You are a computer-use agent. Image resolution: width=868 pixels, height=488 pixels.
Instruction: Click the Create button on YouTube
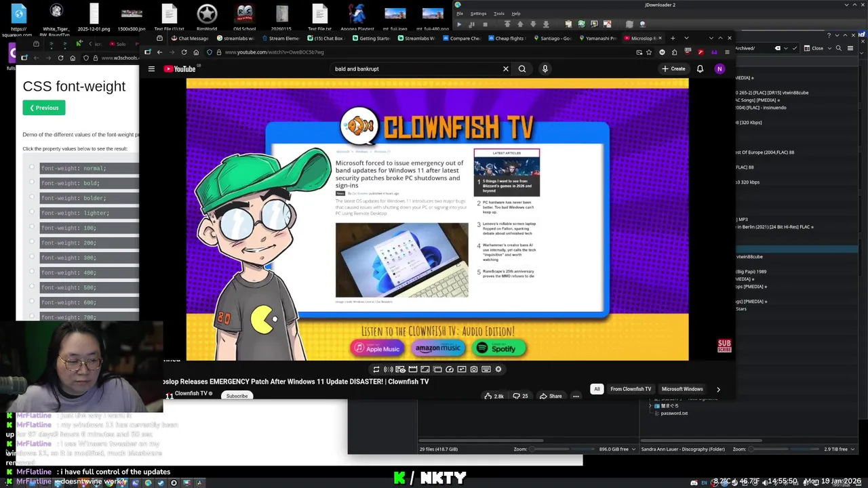point(673,68)
